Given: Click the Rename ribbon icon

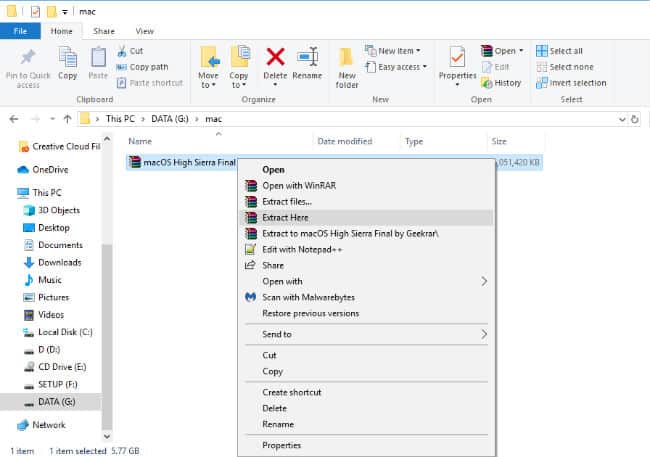Looking at the screenshot, I should point(308,57).
